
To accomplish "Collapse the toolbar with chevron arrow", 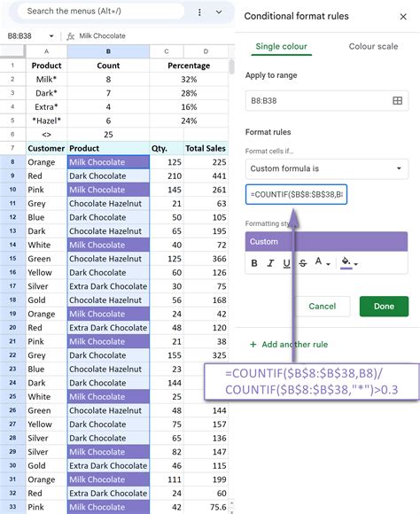I will [x=219, y=12].
